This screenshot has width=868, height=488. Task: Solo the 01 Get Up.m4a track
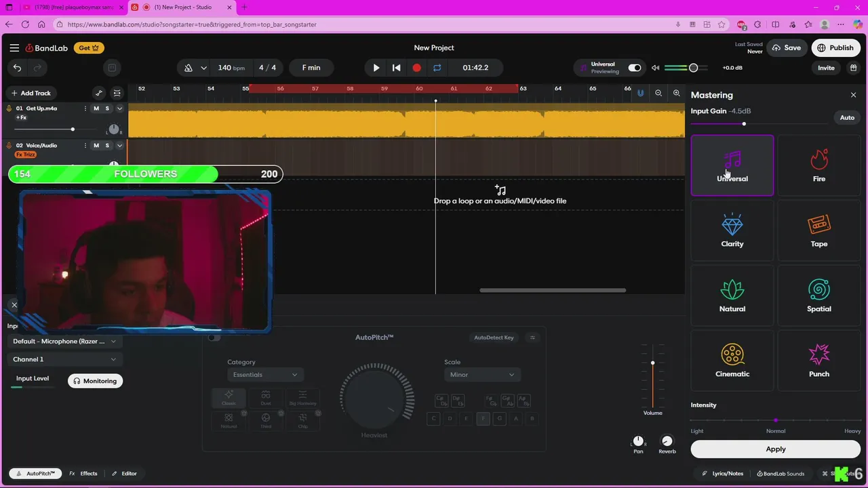pyautogui.click(x=107, y=108)
